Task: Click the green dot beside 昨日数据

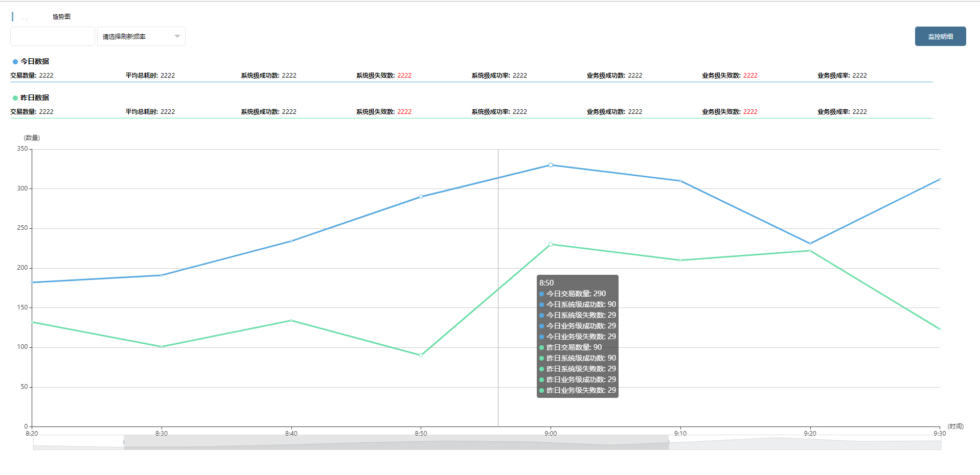Action: 15,98
